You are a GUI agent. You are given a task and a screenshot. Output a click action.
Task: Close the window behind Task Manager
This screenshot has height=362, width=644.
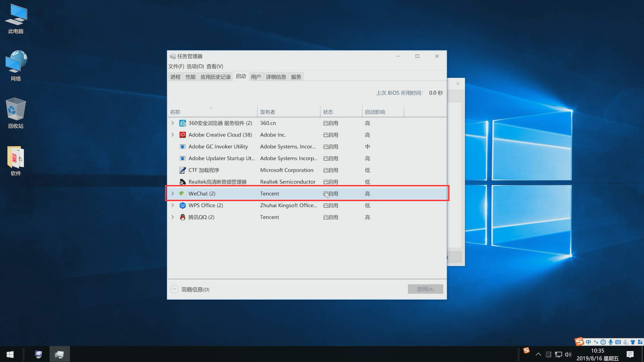click(458, 84)
